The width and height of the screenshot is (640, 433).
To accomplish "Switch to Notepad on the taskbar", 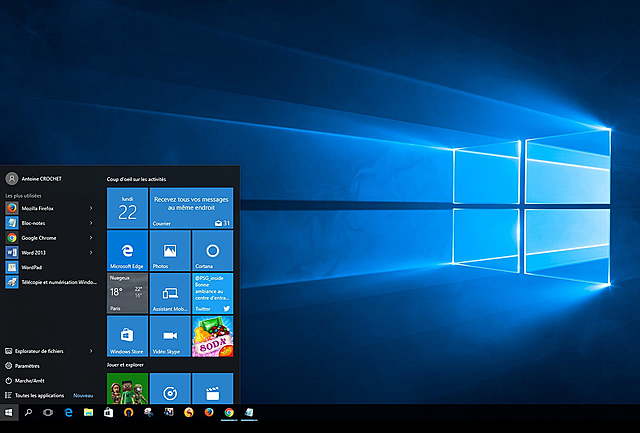I will [x=249, y=413].
